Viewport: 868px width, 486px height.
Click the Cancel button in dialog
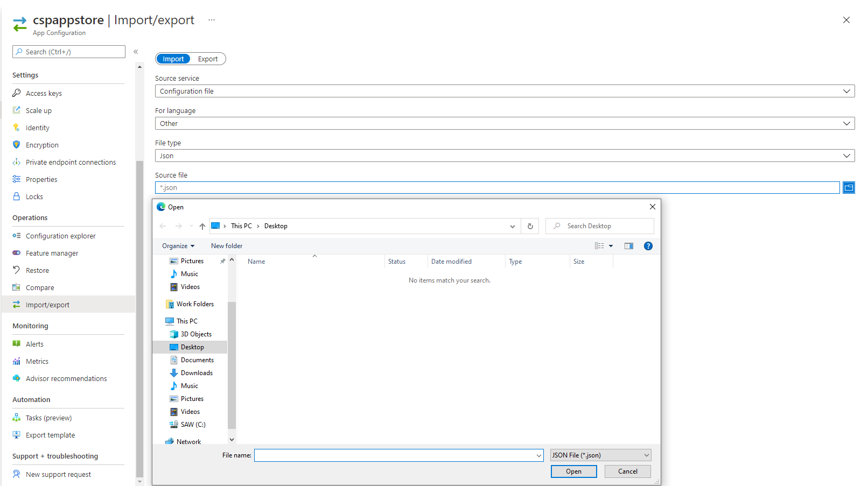[627, 471]
